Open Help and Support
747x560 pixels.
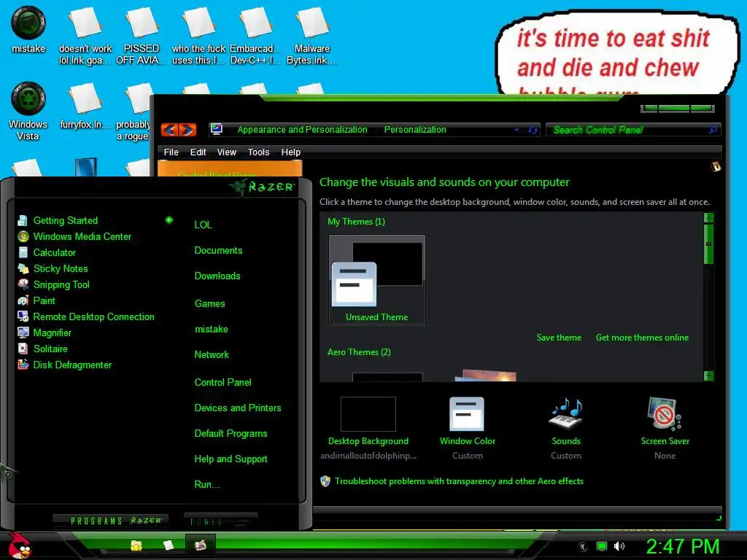(231, 459)
